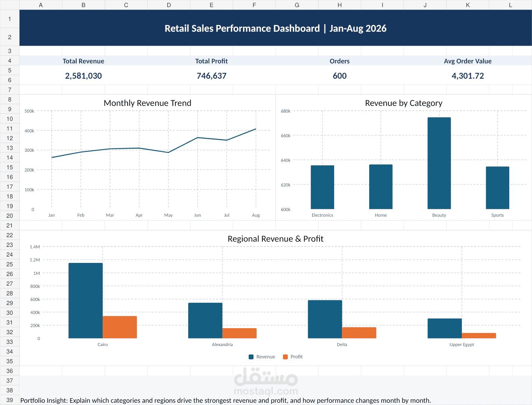Click the 'Revenue by Category' chart title
The width and height of the screenshot is (532, 405).
coord(404,103)
